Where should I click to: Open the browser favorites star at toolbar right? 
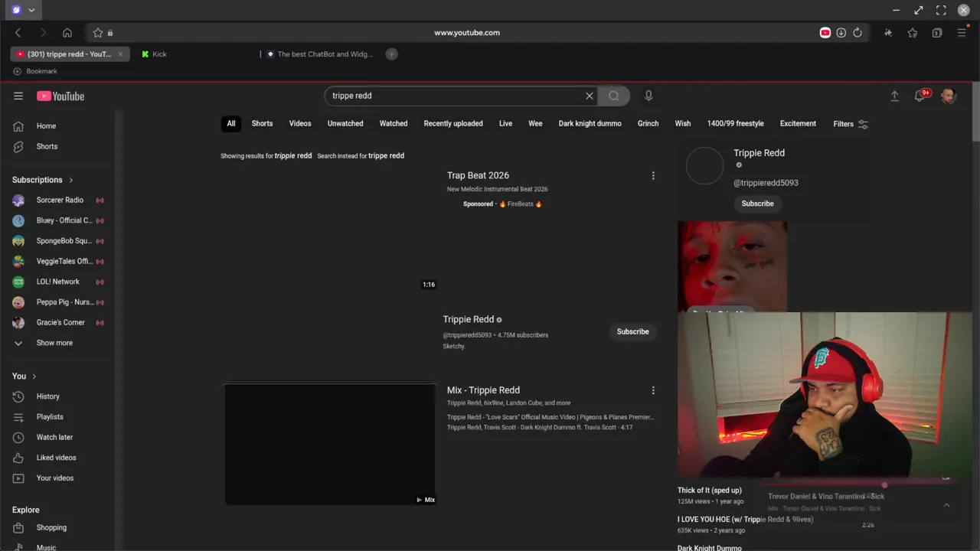pyautogui.click(x=913, y=33)
